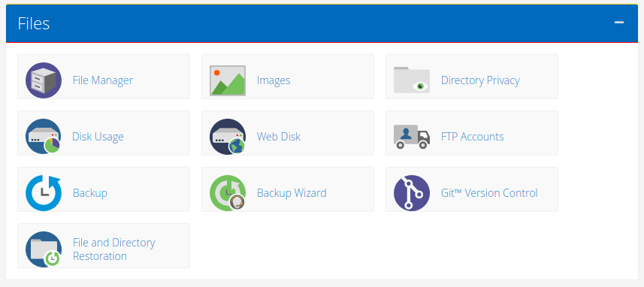
Task: Click the green Backup Wizard icon
Action: 228,193
